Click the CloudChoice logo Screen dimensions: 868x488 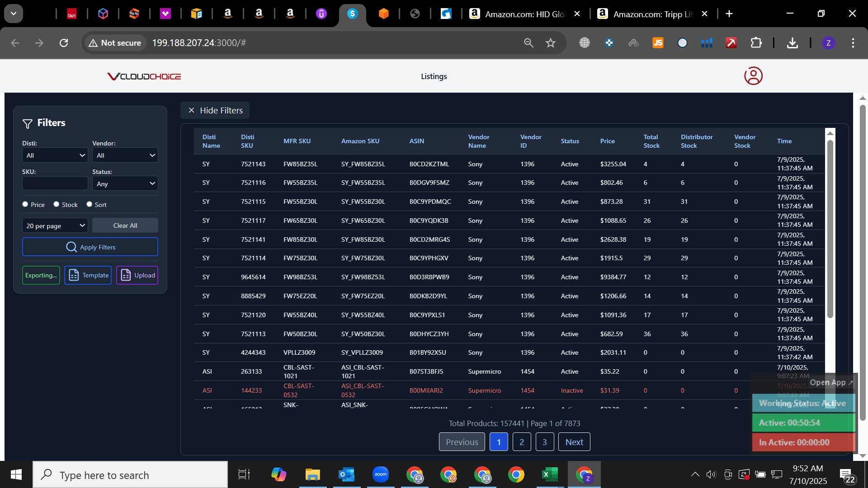tap(144, 76)
